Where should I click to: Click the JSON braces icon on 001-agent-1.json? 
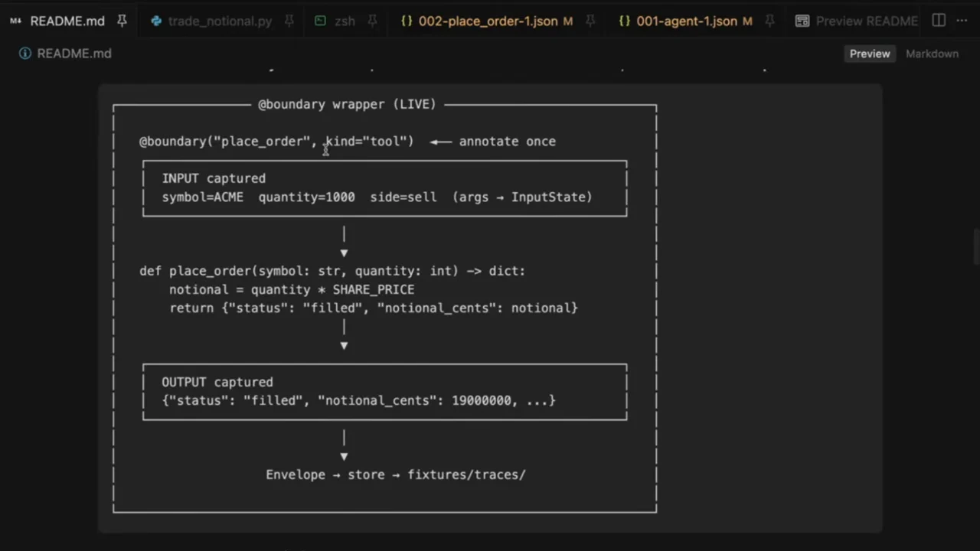coord(625,21)
